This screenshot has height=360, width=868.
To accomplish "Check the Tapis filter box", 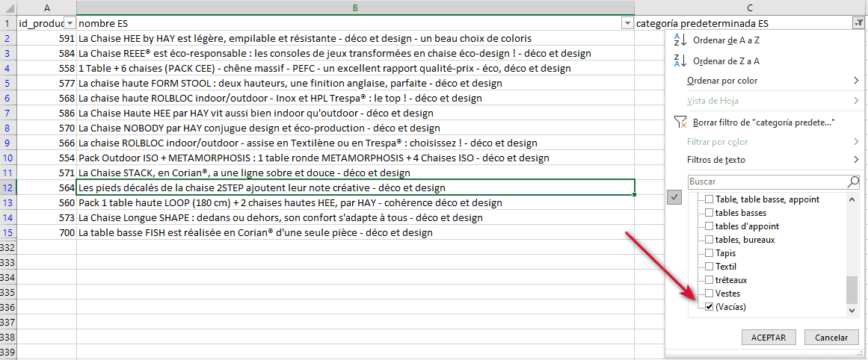I will (x=709, y=252).
